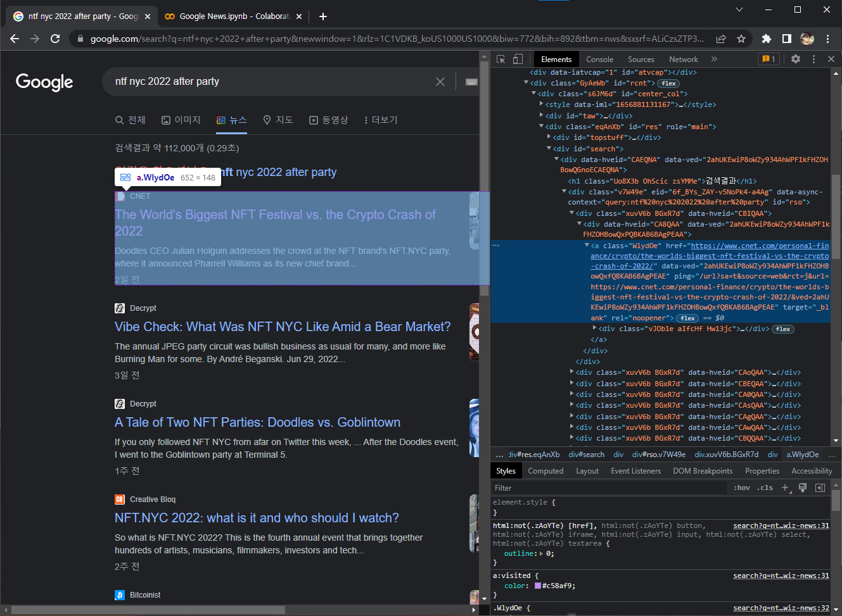Screen dimensions: 842x616
Task: Reload the current page
Action: click(55, 39)
